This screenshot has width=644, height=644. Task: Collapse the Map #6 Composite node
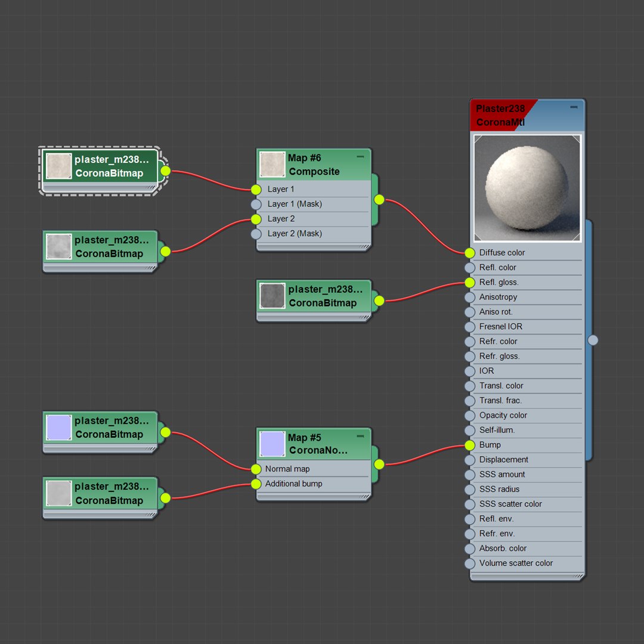tap(360, 156)
